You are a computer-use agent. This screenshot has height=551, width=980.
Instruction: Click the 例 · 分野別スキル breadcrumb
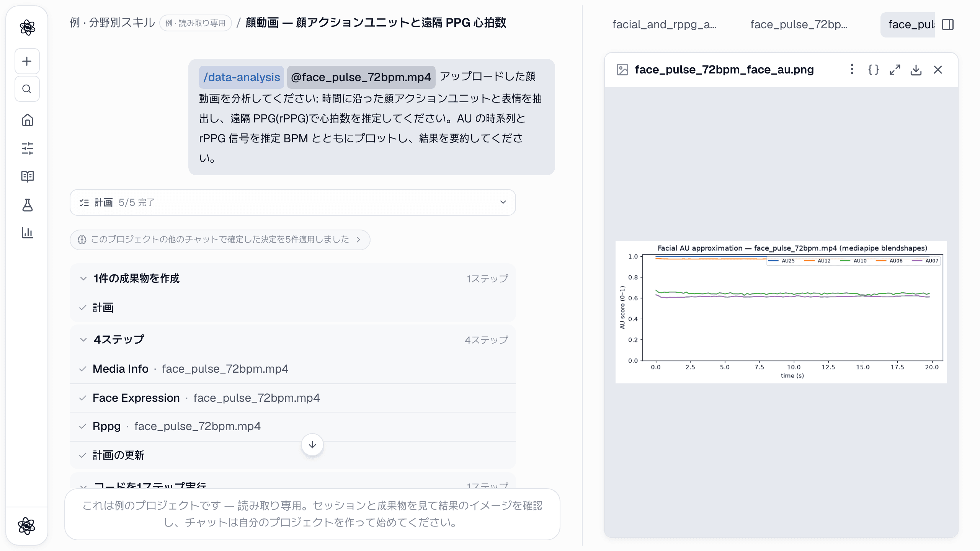click(112, 23)
